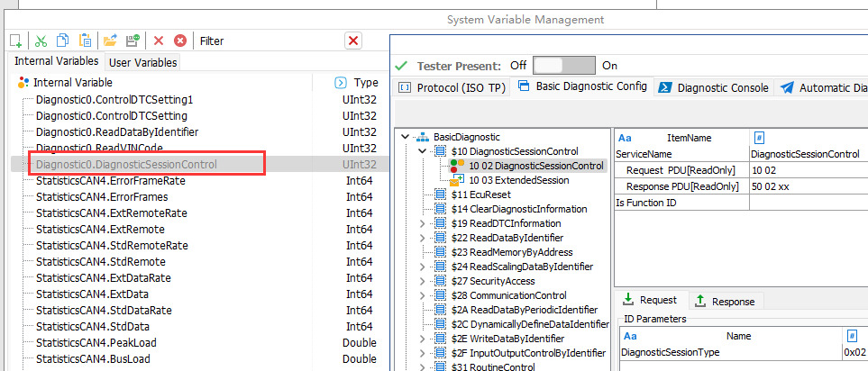This screenshot has height=371, width=868.
Task: Click the paste clipboard icon
Action: point(85,41)
